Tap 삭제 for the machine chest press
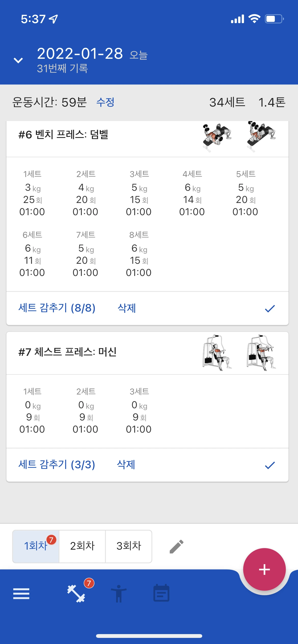 126,465
